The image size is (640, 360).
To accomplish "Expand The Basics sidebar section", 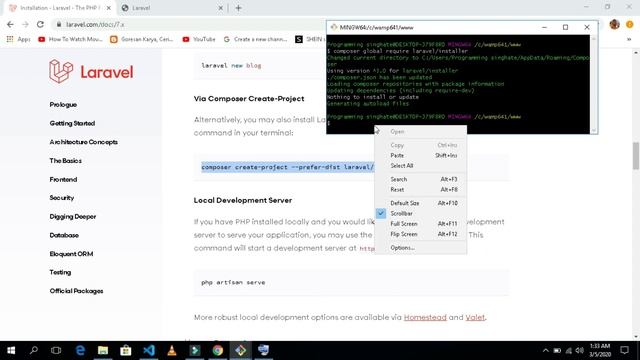I will (x=66, y=161).
